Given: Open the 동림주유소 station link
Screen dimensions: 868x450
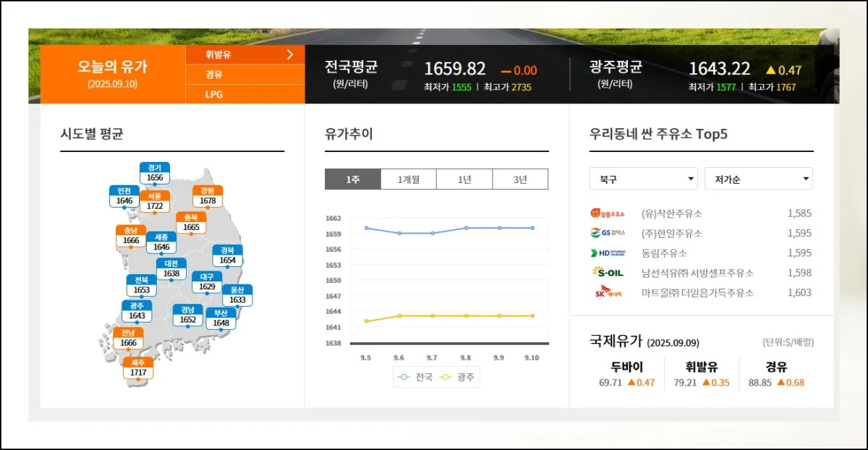Looking at the screenshot, I should [x=664, y=253].
